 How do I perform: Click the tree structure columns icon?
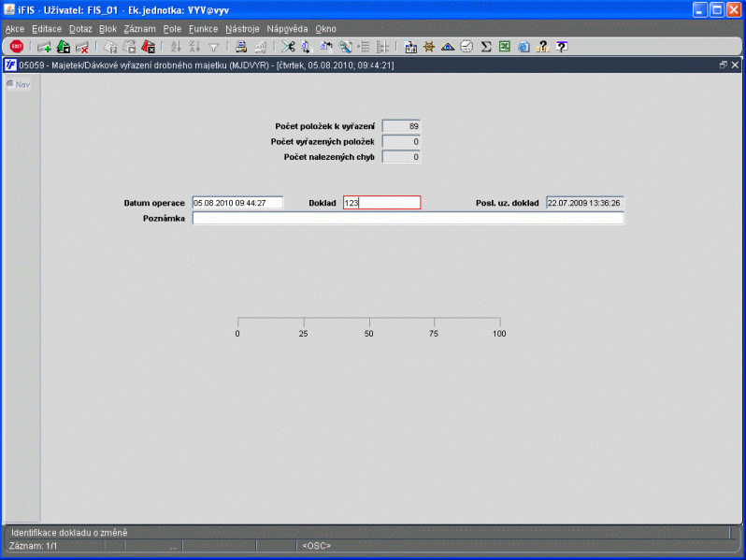click(382, 47)
